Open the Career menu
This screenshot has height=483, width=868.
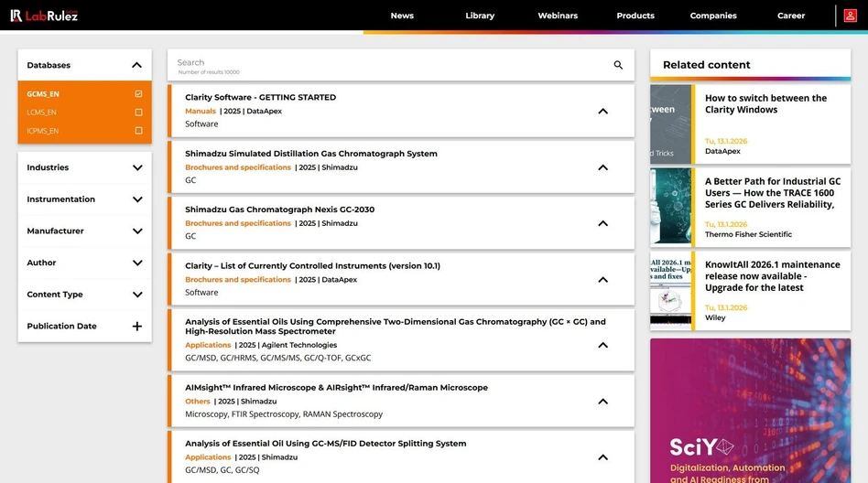click(790, 16)
